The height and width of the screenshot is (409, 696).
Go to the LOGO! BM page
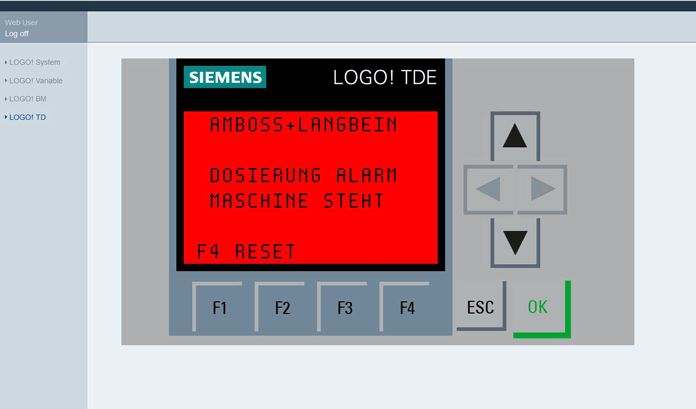(28, 99)
